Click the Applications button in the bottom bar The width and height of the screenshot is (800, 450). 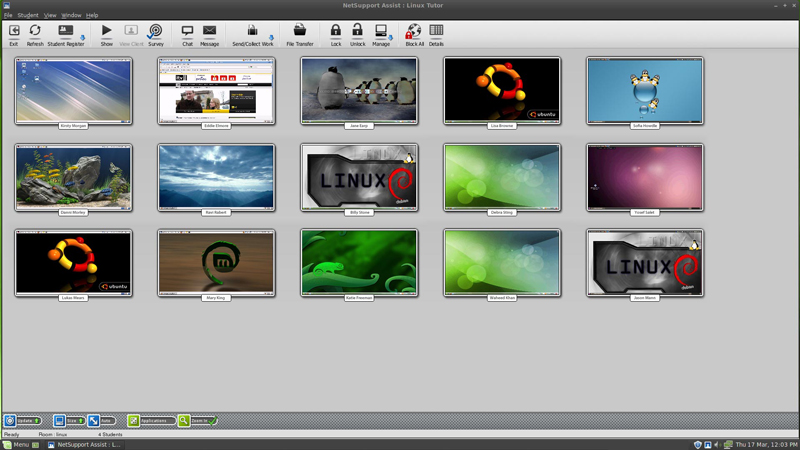click(152, 421)
